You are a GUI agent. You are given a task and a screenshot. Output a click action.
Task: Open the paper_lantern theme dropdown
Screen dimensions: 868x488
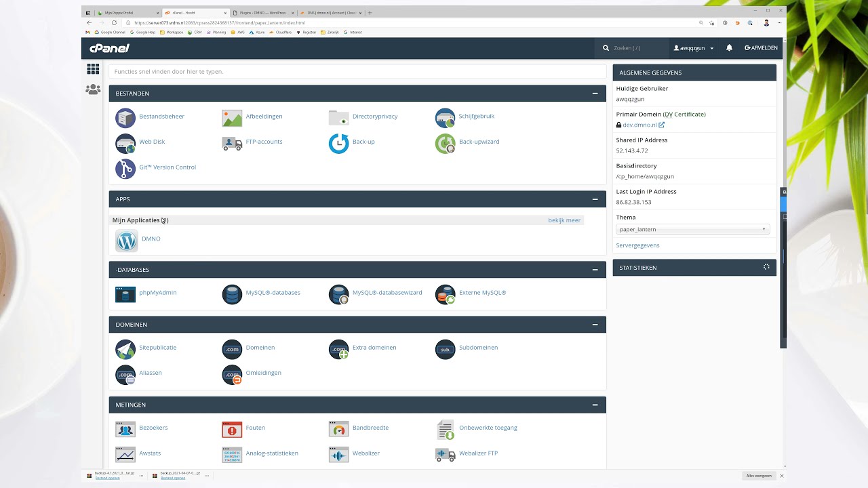(x=692, y=229)
